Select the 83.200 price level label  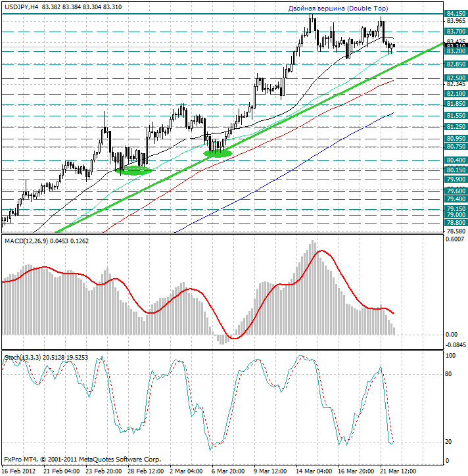tap(456, 51)
